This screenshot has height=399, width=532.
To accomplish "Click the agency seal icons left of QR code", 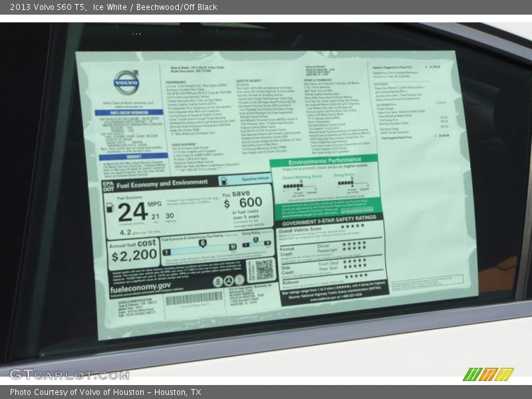I will click(x=228, y=281).
